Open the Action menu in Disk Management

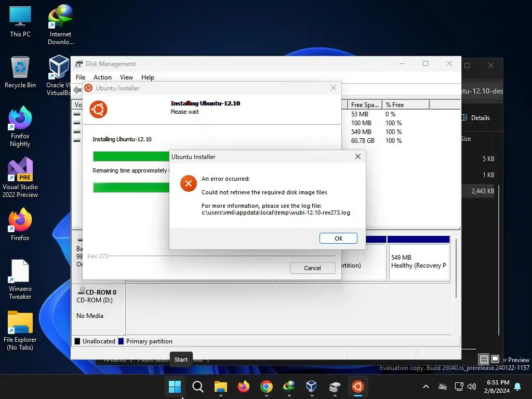(102, 77)
